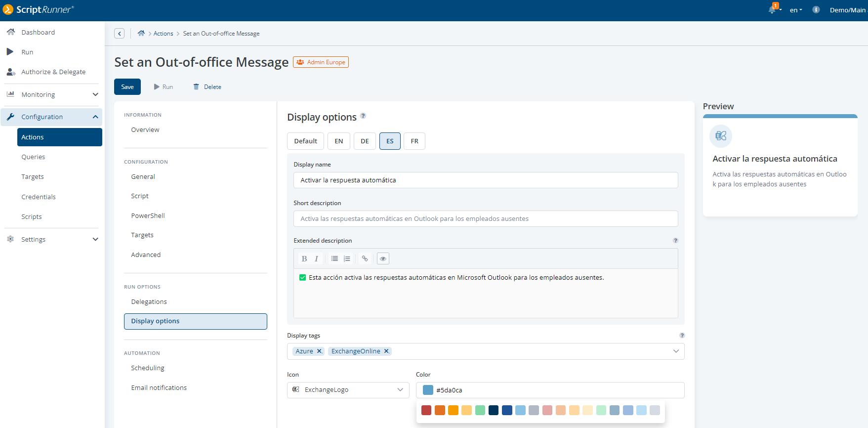Open the Demo/Main account menu
The image size is (868, 428).
coord(848,10)
